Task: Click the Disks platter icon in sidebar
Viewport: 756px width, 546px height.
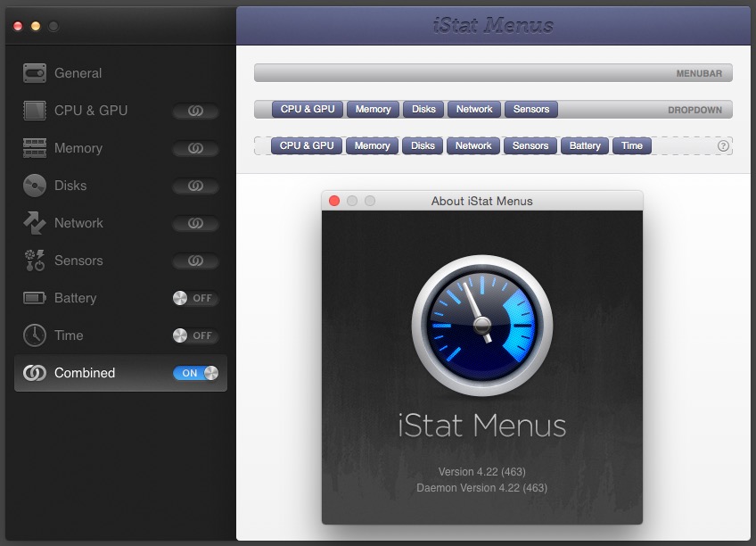Action: tap(35, 186)
